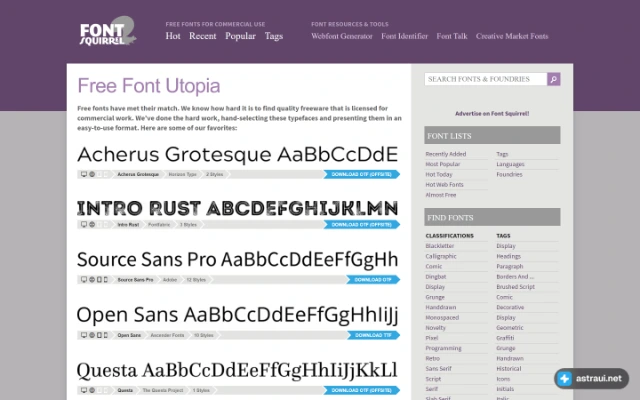Open Foundries under Font Lists
Screen dimensions: 640x400
click(x=509, y=174)
